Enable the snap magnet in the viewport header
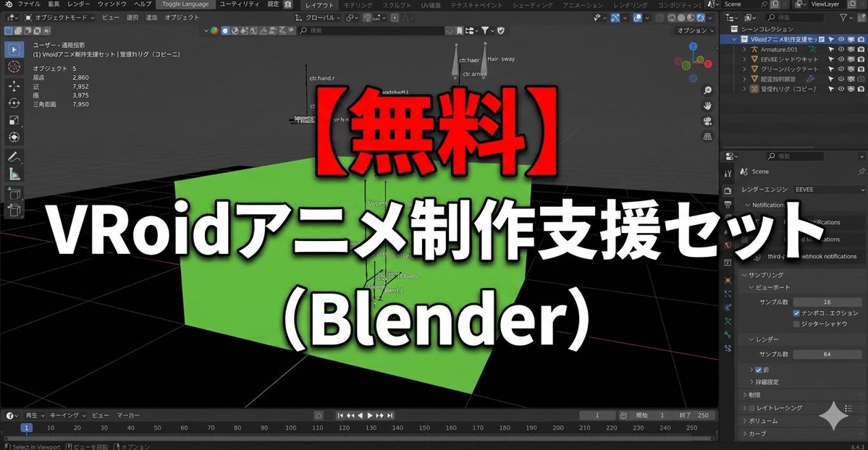868x450 pixels. pyautogui.click(x=366, y=18)
